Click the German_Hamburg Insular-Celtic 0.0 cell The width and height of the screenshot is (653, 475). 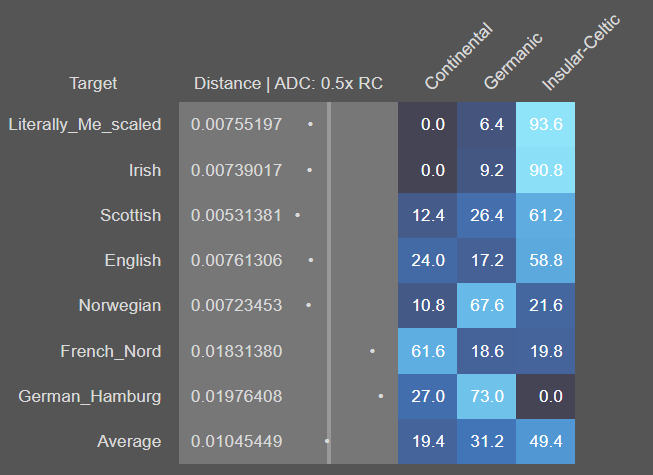coord(546,396)
